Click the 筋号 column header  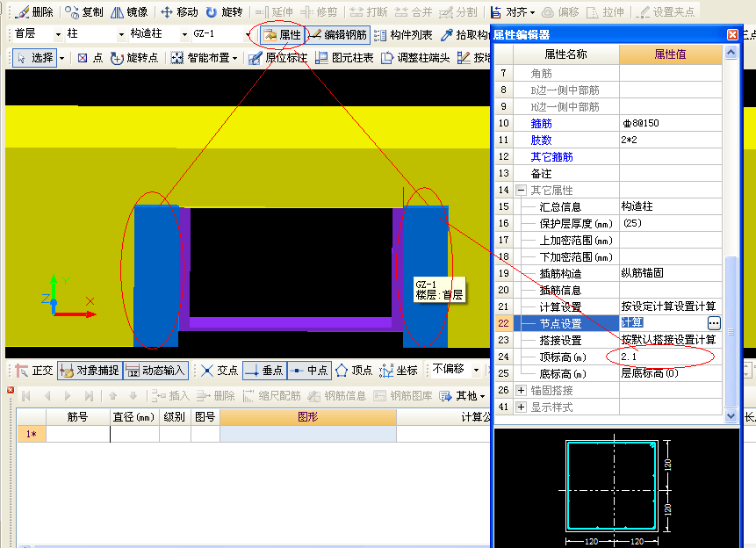(x=77, y=417)
